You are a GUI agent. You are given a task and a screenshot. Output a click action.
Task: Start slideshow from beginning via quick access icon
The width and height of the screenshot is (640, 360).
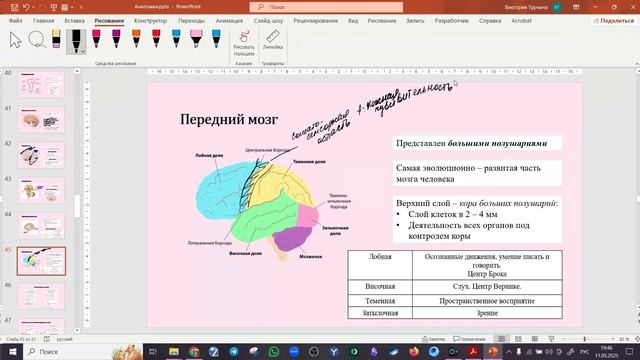53,7
